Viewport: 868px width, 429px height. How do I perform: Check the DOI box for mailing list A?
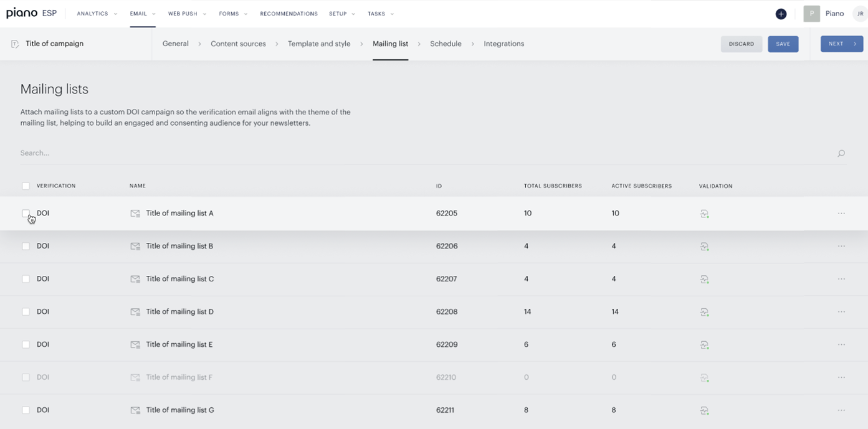(x=26, y=213)
